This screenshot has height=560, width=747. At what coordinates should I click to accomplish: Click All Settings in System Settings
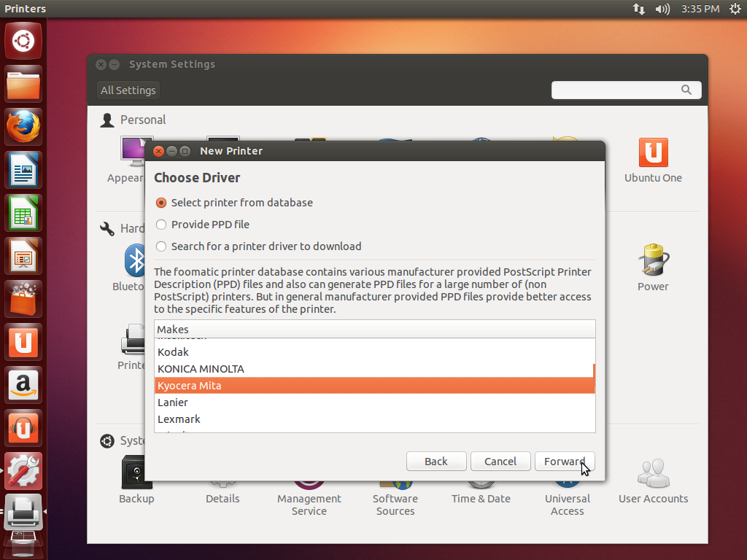(128, 90)
